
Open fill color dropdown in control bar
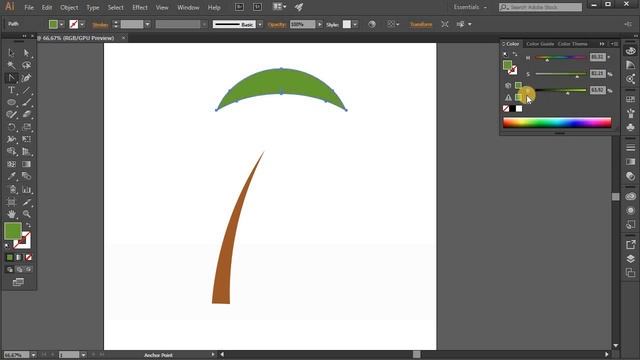(x=62, y=24)
